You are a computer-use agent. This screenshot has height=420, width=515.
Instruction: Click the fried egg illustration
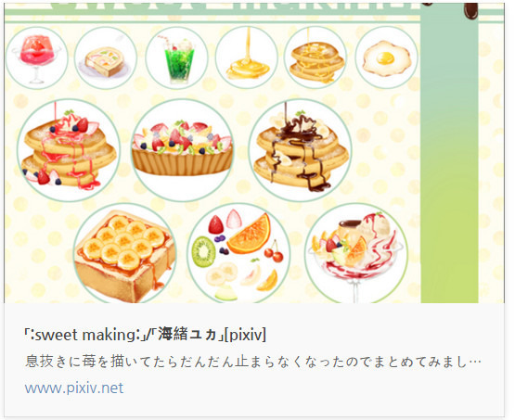pos(387,57)
